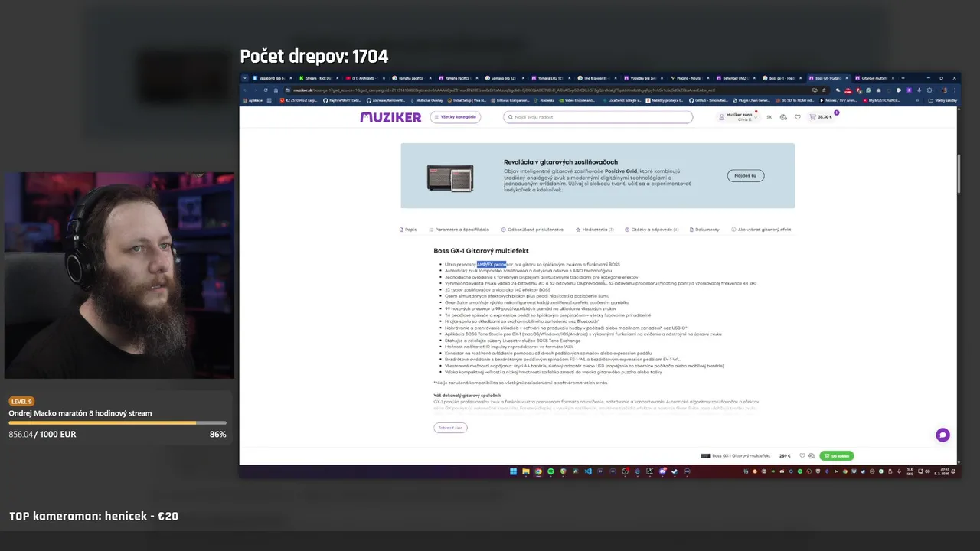Switch to line 6 spider browser tab

click(596, 78)
